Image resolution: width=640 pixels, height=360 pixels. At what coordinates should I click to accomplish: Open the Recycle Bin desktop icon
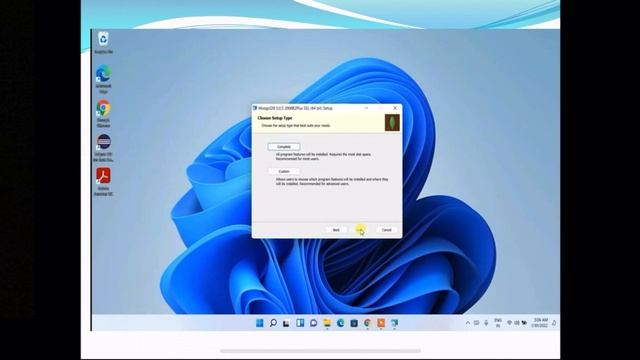pos(104,42)
